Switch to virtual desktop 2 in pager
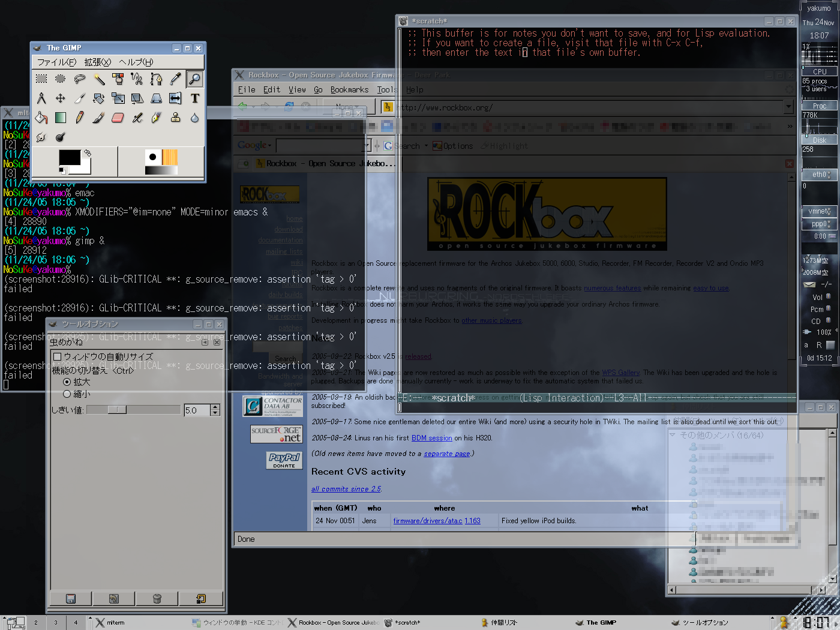 [36, 622]
